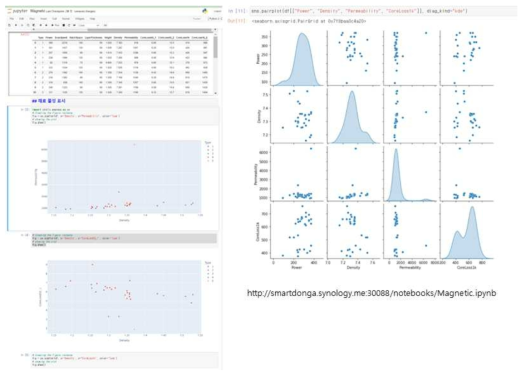Open the View menu
Viewport: 526px width, 376px height.
32,19
